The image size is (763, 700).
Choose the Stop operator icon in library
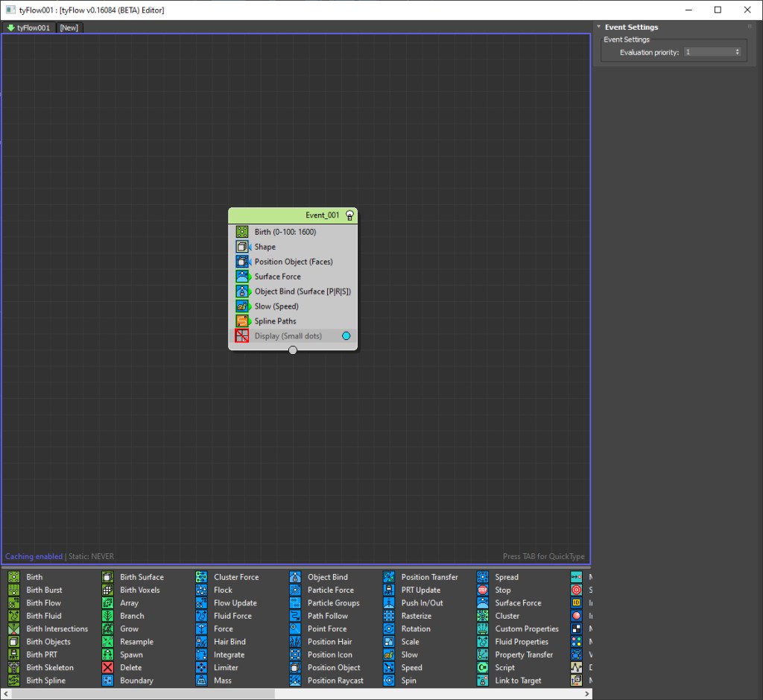(482, 590)
